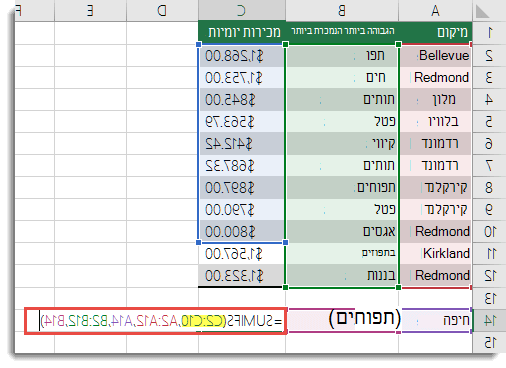Select row 2 header
Image resolution: width=506 pixels, height=368 pixels.
489,55
